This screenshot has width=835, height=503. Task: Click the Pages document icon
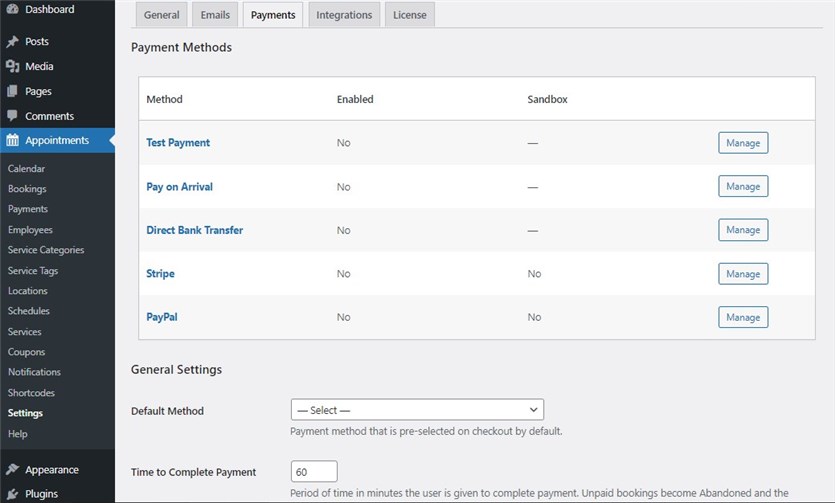[x=12, y=91]
